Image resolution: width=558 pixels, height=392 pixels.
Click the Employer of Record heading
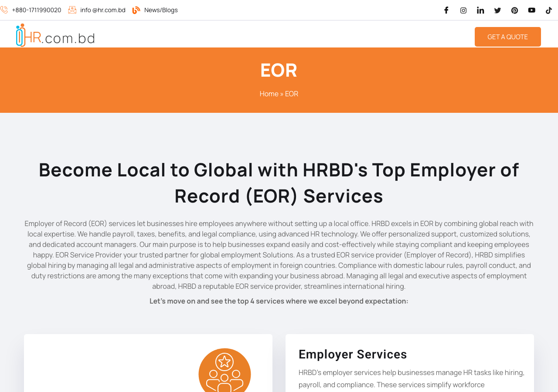point(279,182)
